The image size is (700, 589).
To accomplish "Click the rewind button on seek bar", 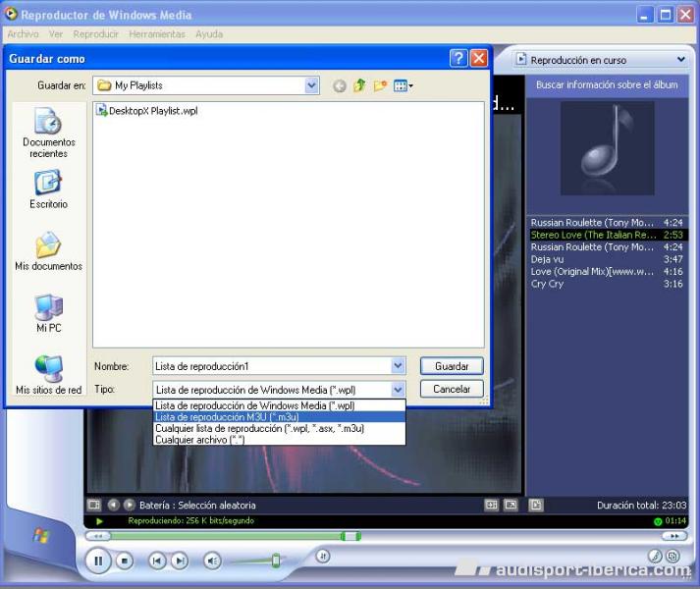I will [x=98, y=536].
